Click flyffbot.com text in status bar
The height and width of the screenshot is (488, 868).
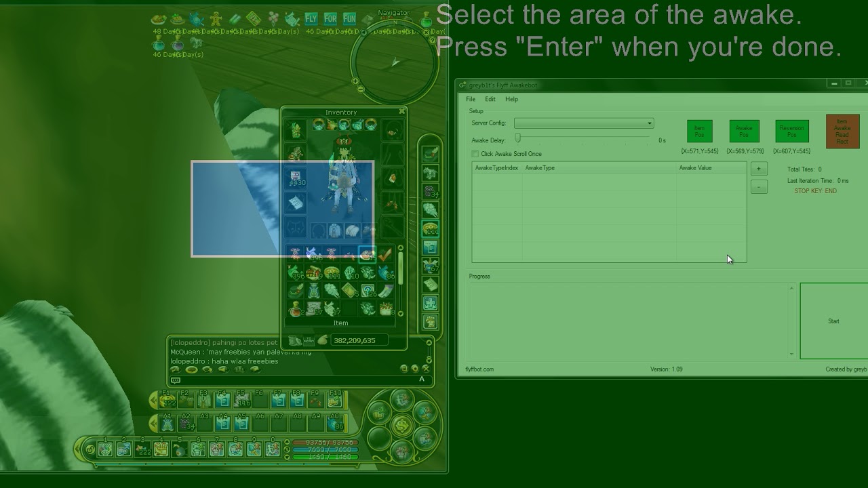coord(479,369)
